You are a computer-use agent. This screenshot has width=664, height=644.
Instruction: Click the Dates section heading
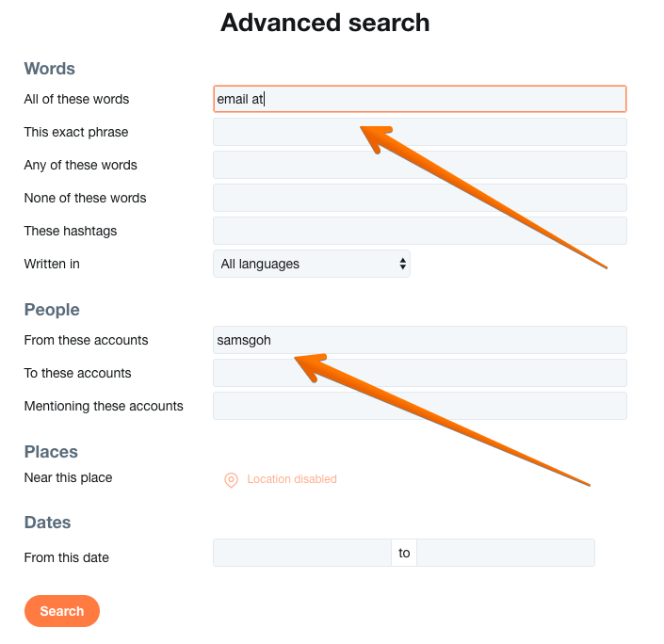click(47, 523)
